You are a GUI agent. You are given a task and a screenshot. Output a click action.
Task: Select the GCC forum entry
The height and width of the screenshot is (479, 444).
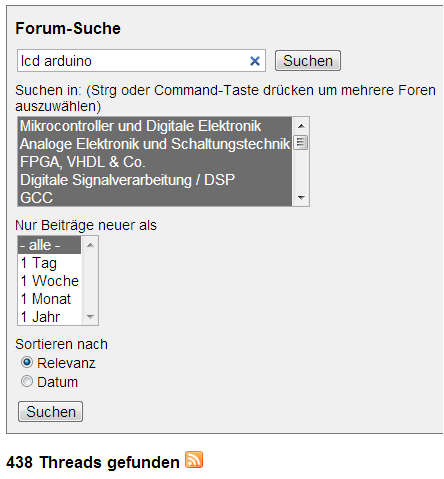coord(155,198)
